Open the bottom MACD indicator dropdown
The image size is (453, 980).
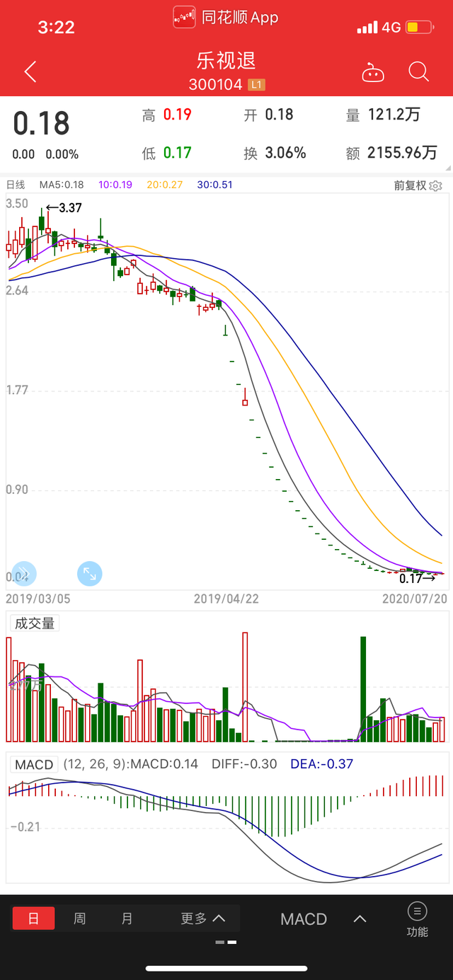323,919
